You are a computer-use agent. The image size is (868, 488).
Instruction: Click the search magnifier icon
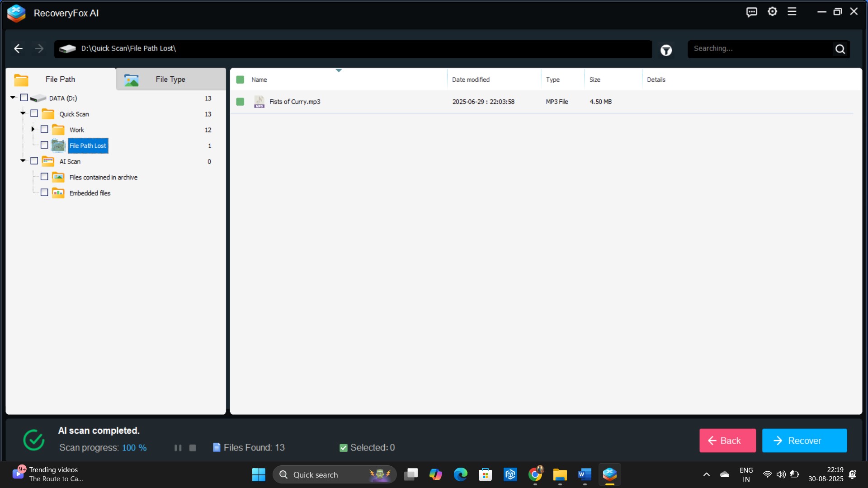coord(840,49)
